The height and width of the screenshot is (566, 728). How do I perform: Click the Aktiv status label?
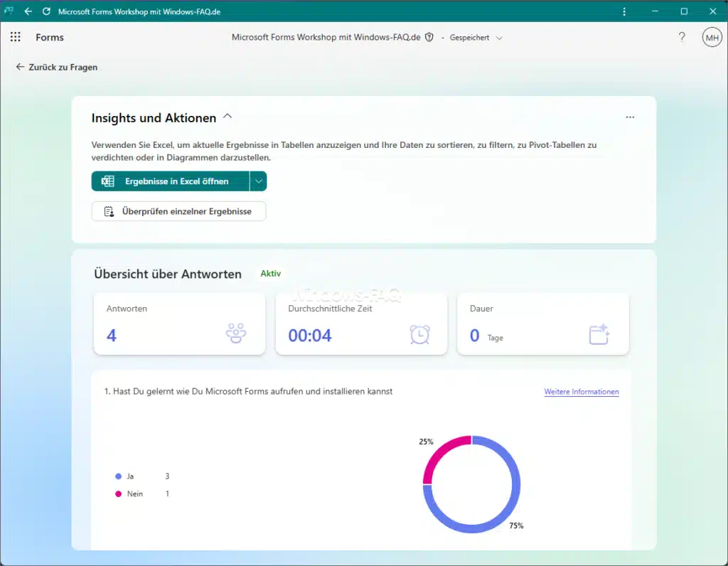pyautogui.click(x=271, y=274)
